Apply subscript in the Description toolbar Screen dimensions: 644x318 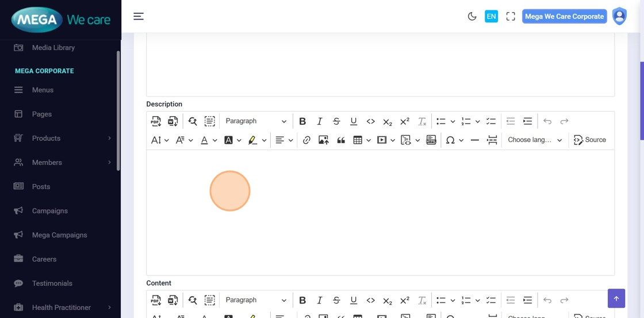[388, 121]
